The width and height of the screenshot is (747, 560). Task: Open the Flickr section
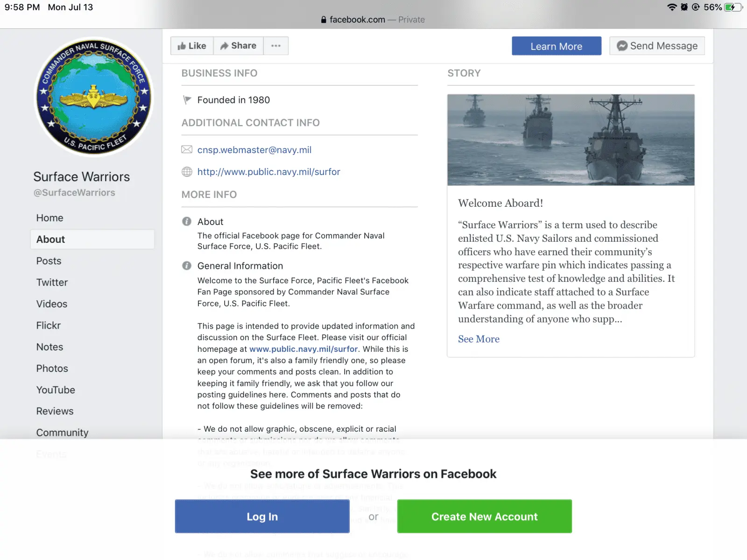pos(49,325)
